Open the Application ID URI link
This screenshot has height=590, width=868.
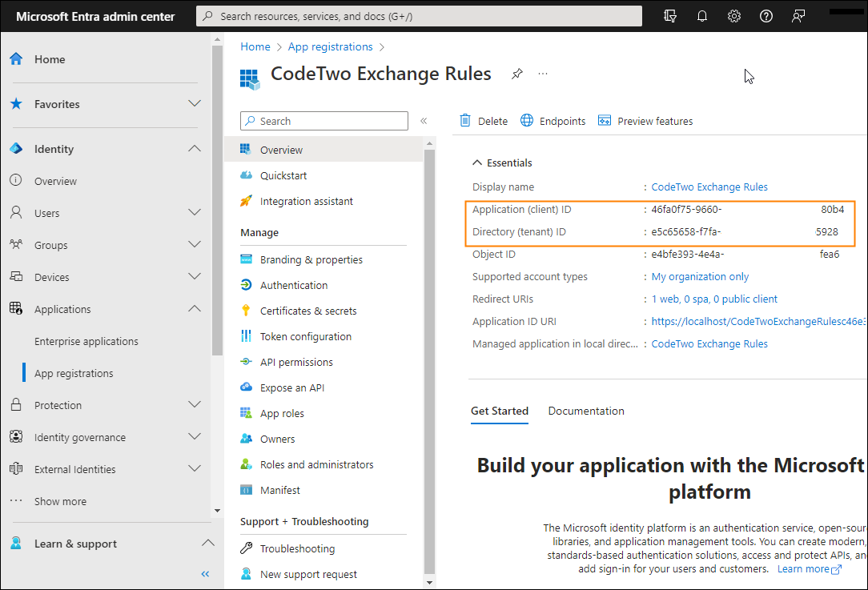pyautogui.click(x=757, y=321)
